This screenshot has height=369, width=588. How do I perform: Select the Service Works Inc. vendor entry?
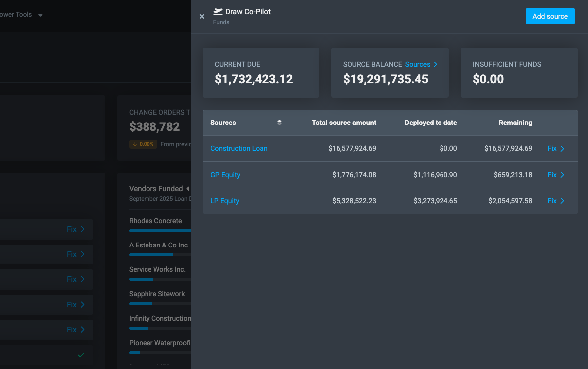158,269
